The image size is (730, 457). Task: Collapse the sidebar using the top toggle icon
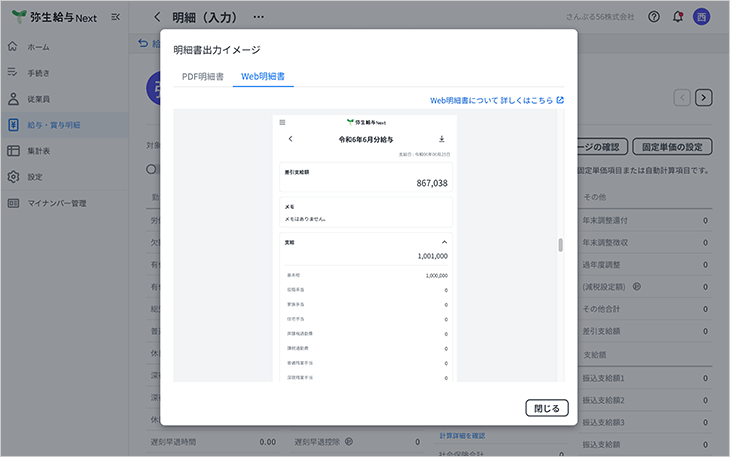click(x=116, y=17)
